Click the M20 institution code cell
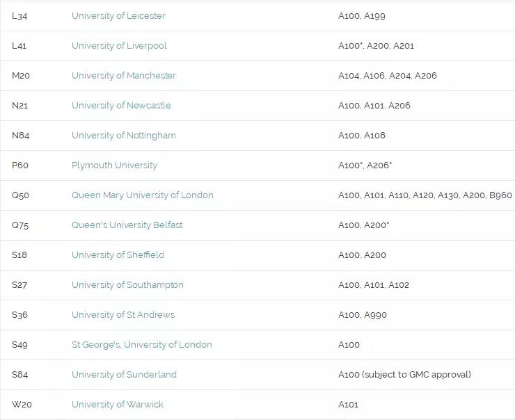Viewport: 515px width, 420px height. pyautogui.click(x=21, y=76)
